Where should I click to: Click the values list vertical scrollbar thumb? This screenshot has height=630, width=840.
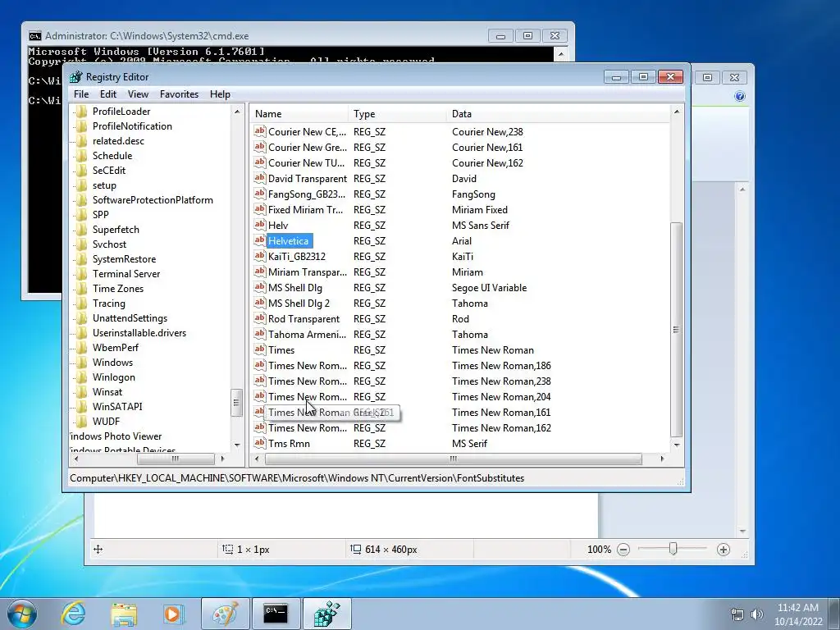[676, 330]
